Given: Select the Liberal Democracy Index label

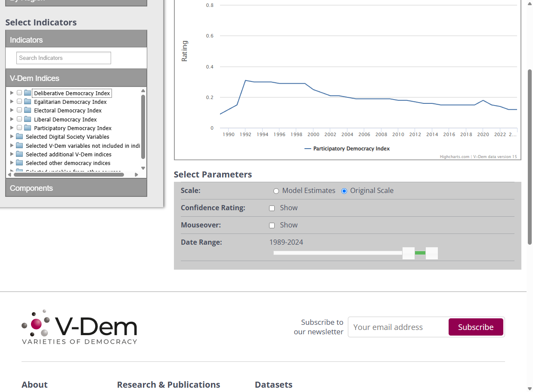Looking at the screenshot, I should coord(65,119).
